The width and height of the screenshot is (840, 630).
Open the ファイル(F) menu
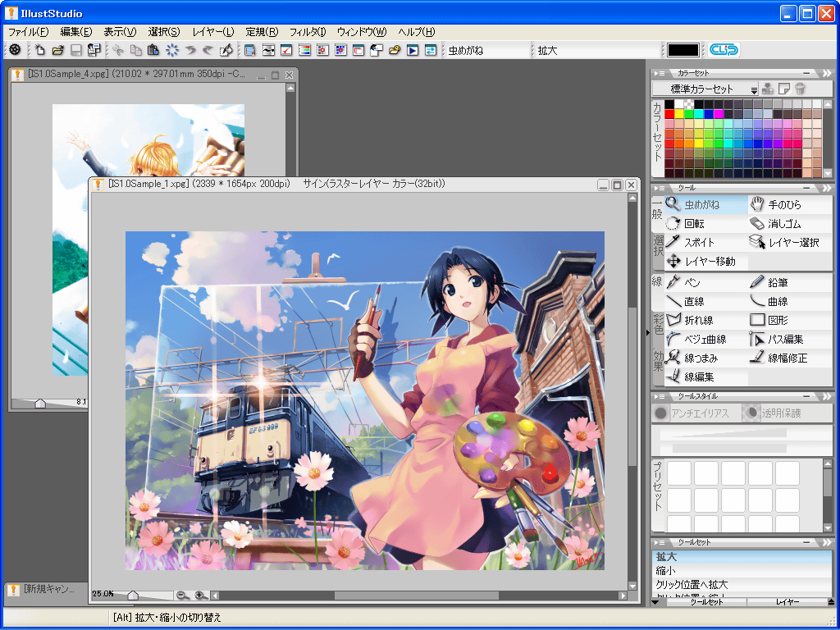pos(29,32)
